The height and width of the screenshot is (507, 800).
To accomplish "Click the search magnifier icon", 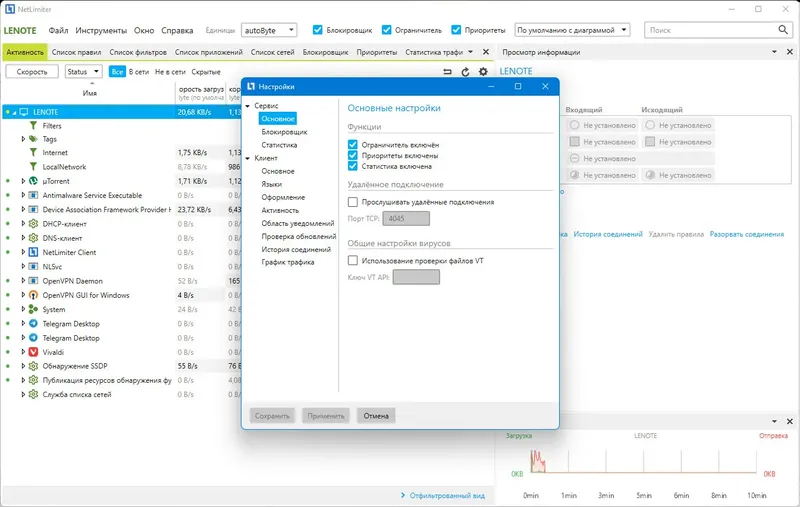I will 783,30.
